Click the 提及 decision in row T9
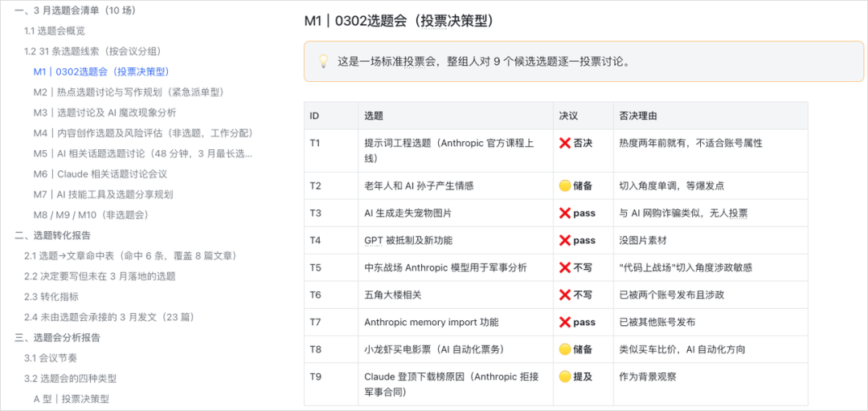This screenshot has height=411, width=868. point(575,376)
